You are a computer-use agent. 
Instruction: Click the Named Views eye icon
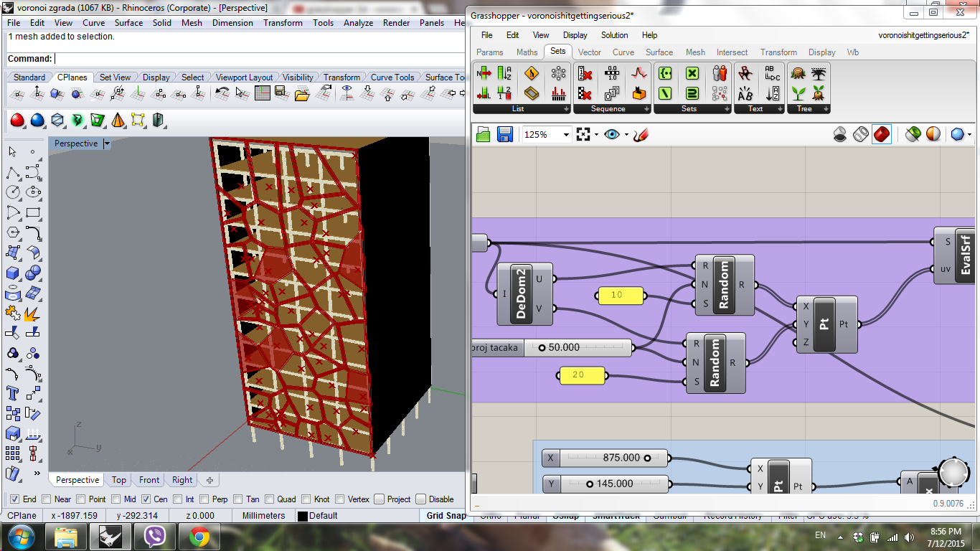pos(611,134)
